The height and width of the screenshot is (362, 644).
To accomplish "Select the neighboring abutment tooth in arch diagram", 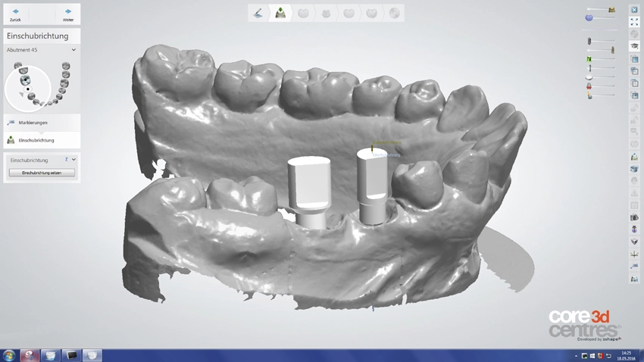I will tap(28, 89).
